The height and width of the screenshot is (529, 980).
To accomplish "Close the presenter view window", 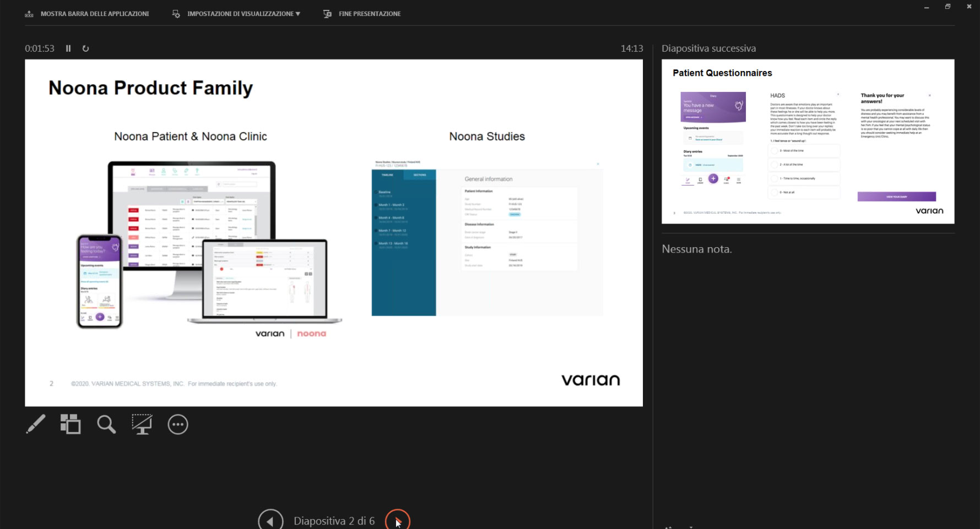I will coord(969,7).
